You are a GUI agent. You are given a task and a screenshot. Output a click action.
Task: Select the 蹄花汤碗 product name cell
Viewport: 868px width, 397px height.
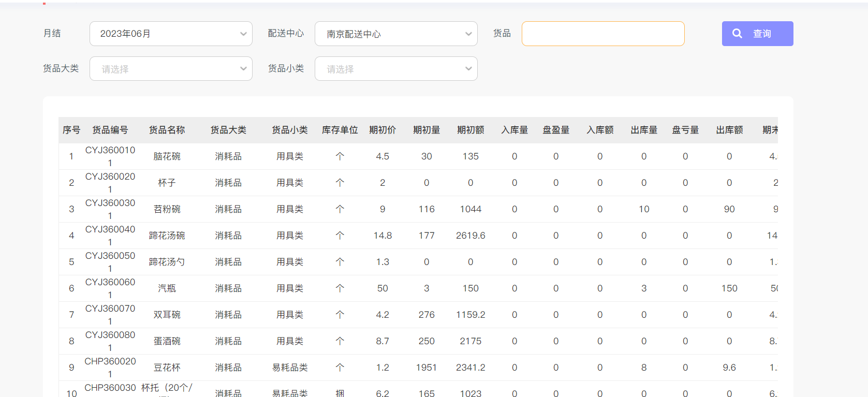click(167, 236)
